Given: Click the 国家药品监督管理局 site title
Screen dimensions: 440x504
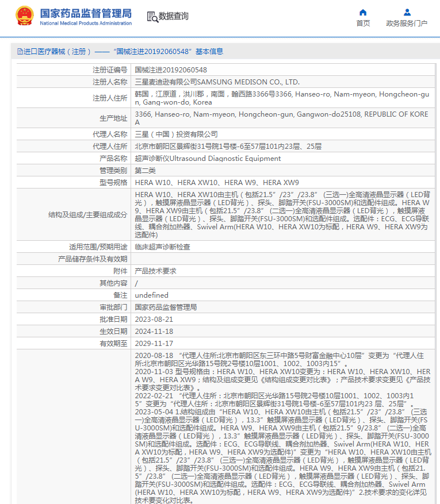Looking at the screenshot, I should coord(86,13).
